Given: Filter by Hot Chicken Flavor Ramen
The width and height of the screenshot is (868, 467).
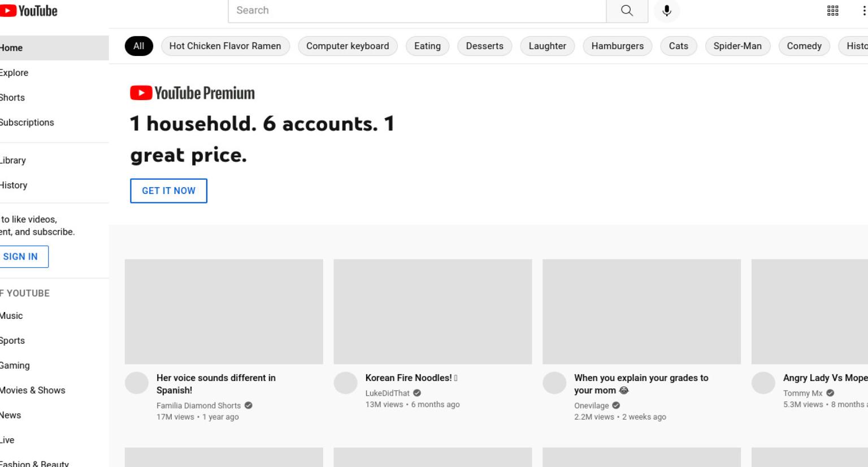Looking at the screenshot, I should (225, 46).
